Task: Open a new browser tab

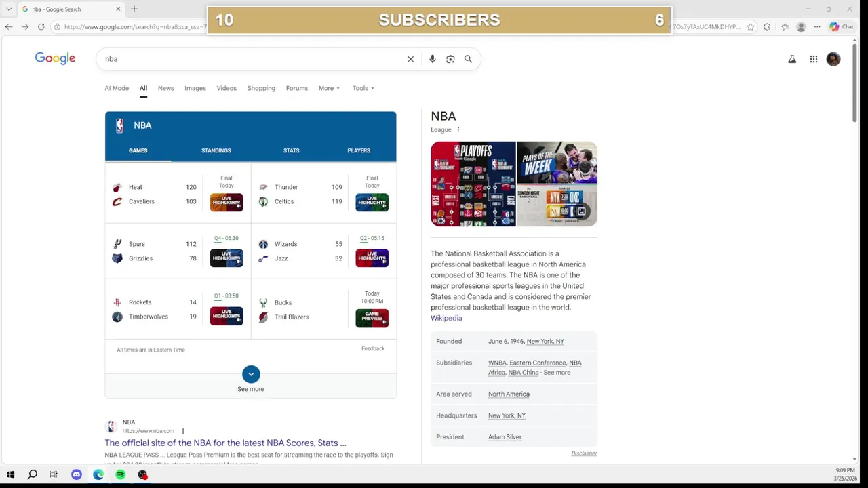Action: [134, 9]
